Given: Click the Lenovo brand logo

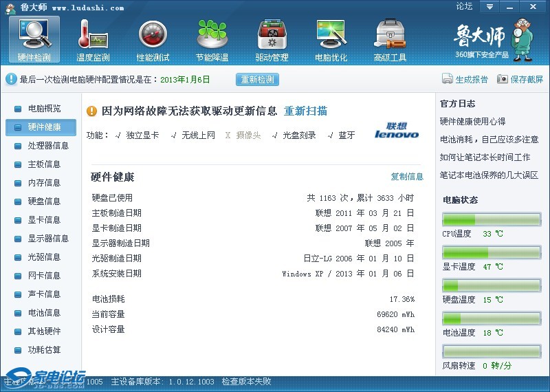Looking at the screenshot, I should [397, 131].
